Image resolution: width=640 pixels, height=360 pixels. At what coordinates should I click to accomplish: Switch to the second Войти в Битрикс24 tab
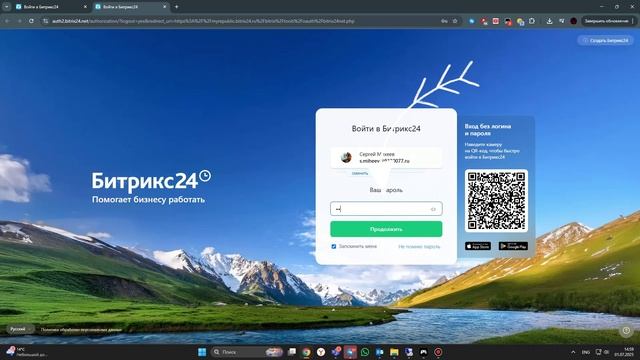pyautogui.click(x=131, y=7)
